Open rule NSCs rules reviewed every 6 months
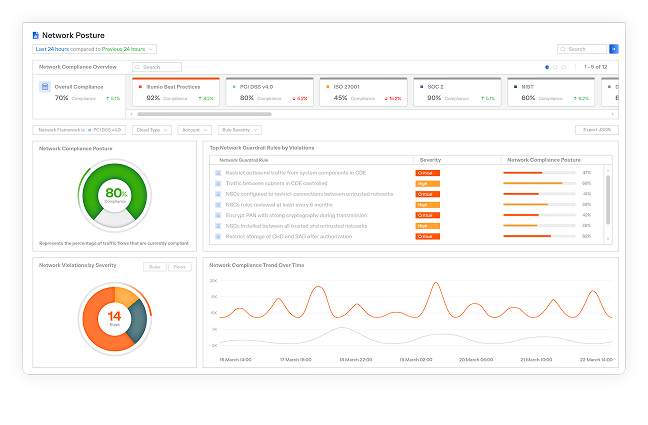The image size is (648, 425). tap(279, 205)
